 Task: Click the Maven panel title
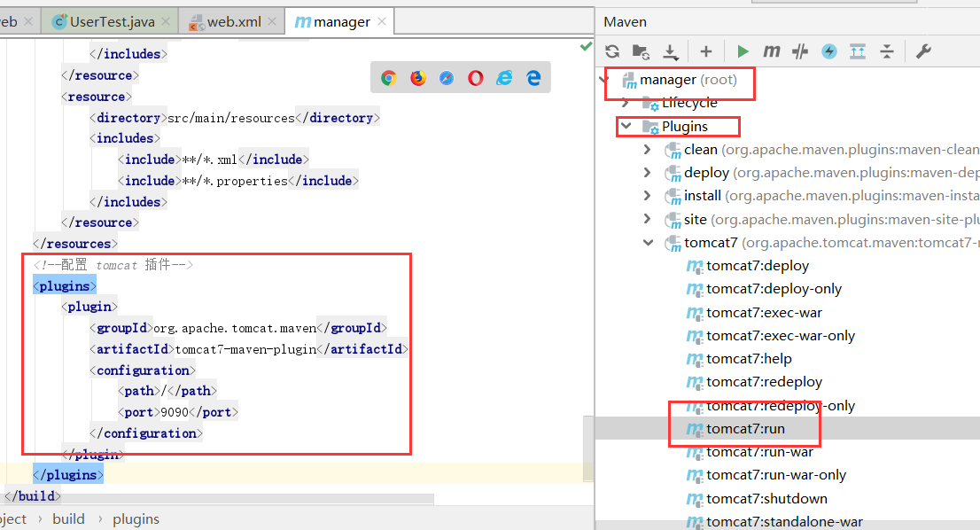625,22
